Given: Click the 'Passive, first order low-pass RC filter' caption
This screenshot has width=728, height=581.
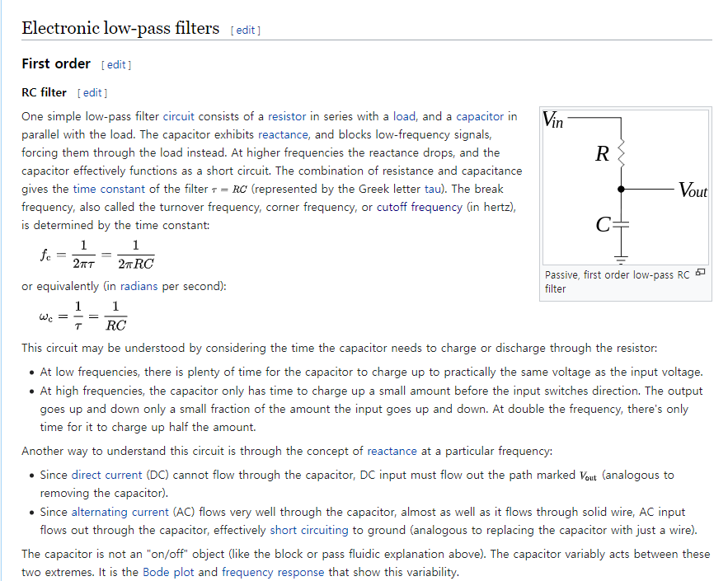Looking at the screenshot, I should click(617, 282).
